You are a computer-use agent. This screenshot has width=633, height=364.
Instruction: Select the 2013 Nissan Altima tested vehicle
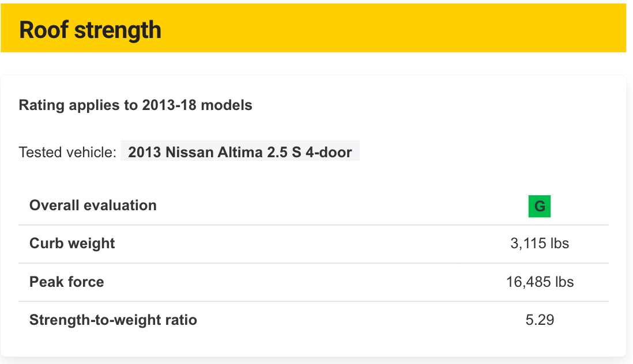click(240, 153)
